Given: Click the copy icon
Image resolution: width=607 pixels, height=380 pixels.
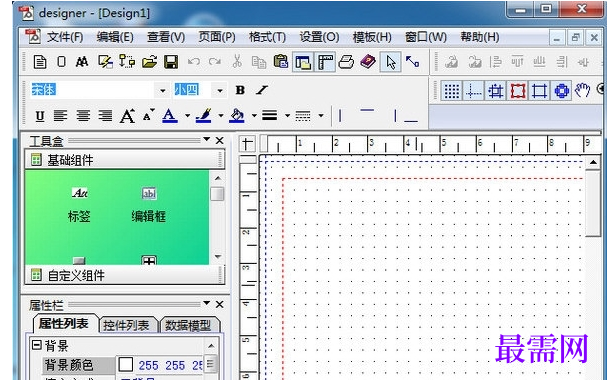Looking at the screenshot, I should point(259,62).
